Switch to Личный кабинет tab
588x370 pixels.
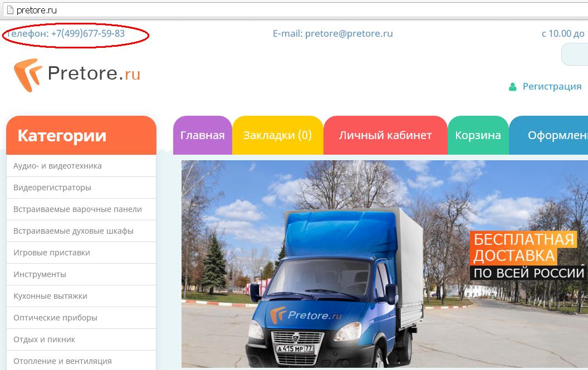tap(385, 135)
